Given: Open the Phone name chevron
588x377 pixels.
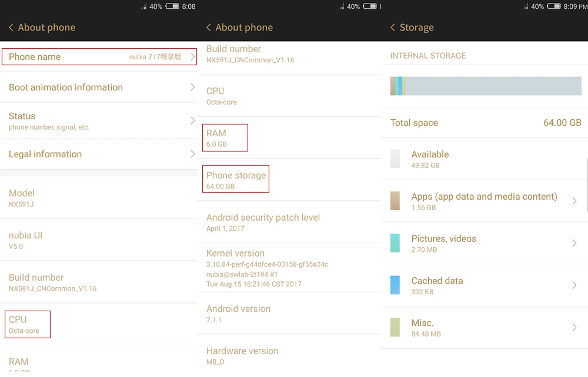Looking at the screenshot, I should [192, 56].
